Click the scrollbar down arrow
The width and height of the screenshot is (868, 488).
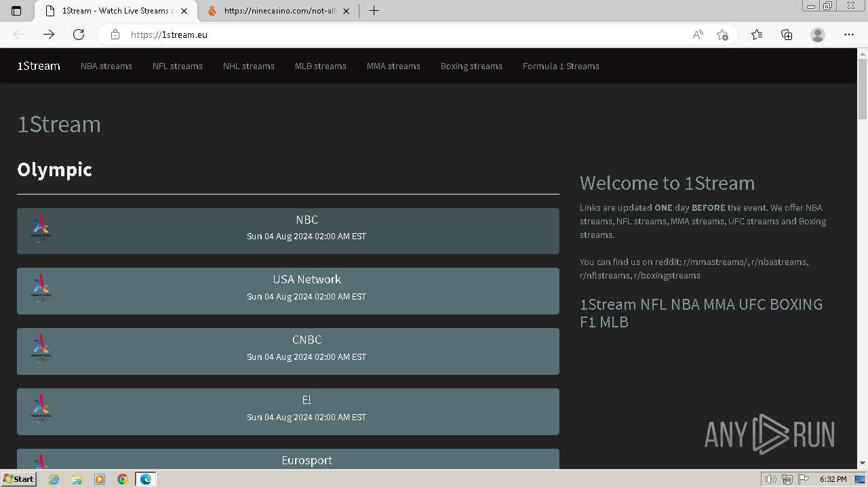[863, 463]
